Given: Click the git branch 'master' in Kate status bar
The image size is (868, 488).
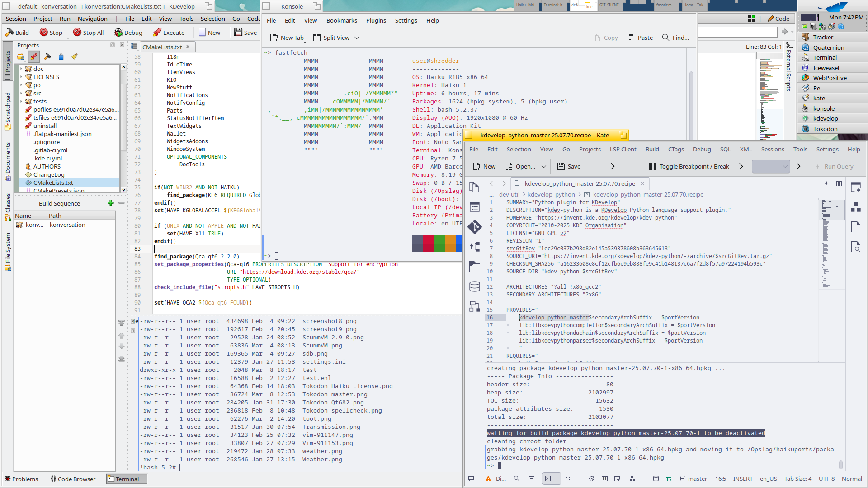Looking at the screenshot, I should 693,479.
